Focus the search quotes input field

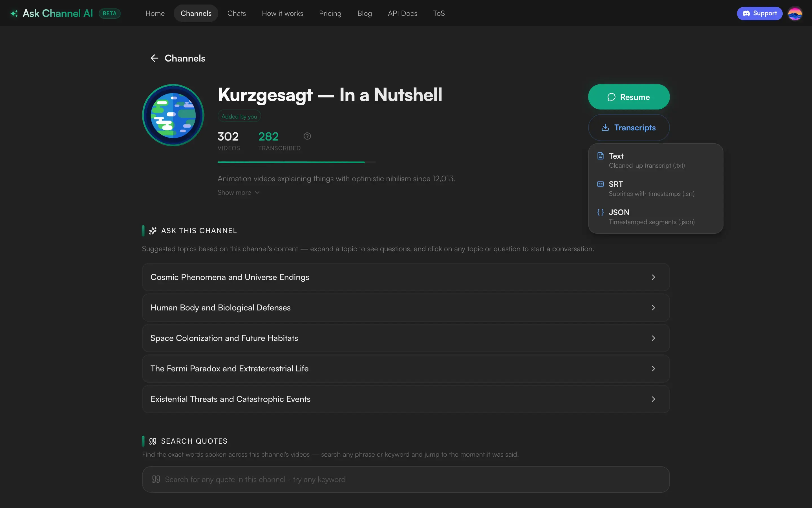click(x=406, y=479)
